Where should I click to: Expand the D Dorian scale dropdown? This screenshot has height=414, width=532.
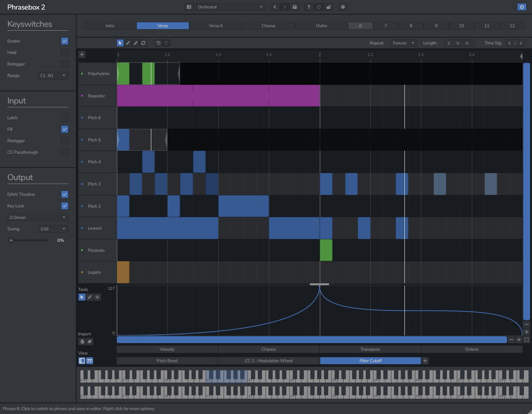[x=38, y=217]
